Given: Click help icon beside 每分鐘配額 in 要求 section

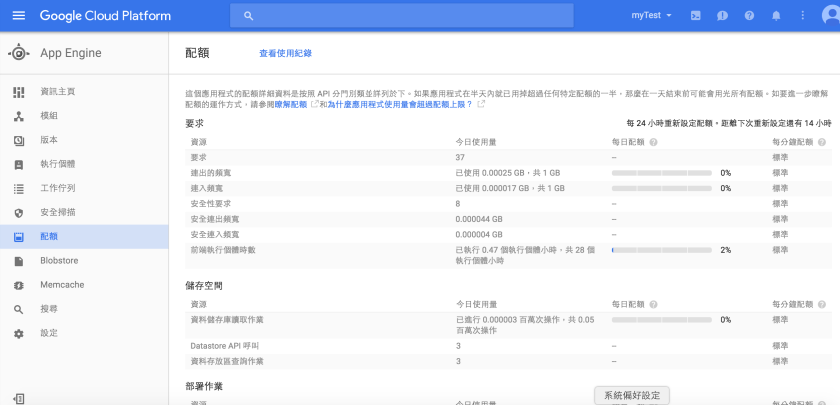Looking at the screenshot, I should pyautogui.click(x=822, y=142).
